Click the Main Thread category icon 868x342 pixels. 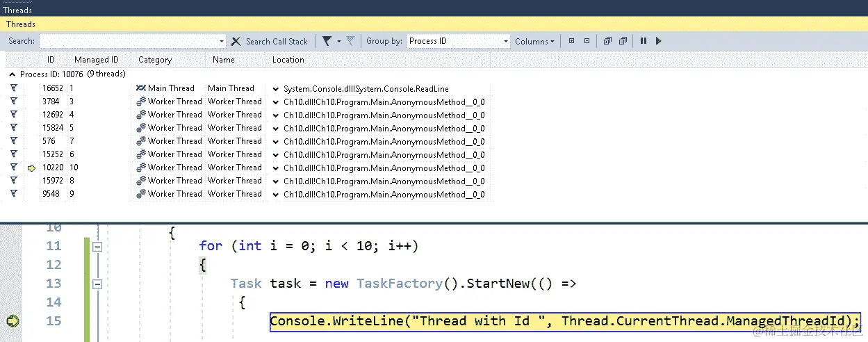[141, 88]
